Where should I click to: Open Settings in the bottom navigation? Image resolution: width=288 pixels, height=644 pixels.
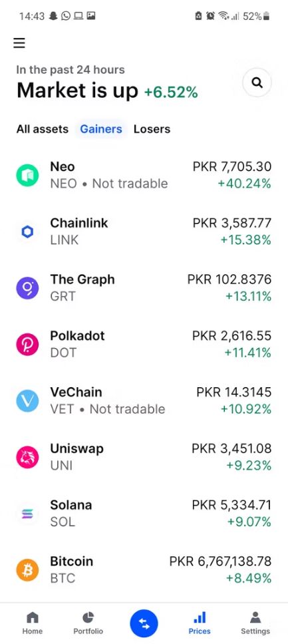(x=255, y=623)
